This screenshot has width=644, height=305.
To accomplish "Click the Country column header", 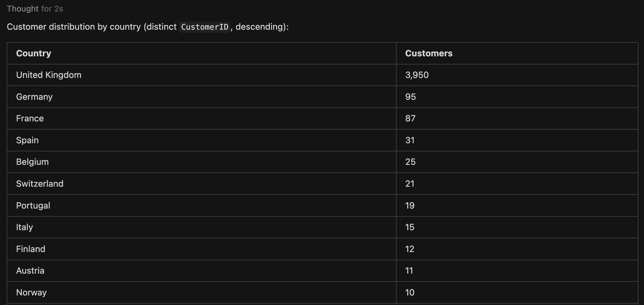I will point(34,53).
